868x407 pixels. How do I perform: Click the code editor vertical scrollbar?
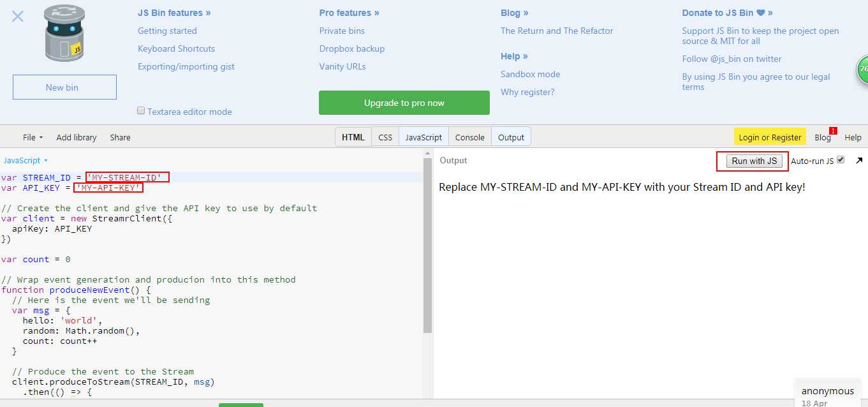427,246
